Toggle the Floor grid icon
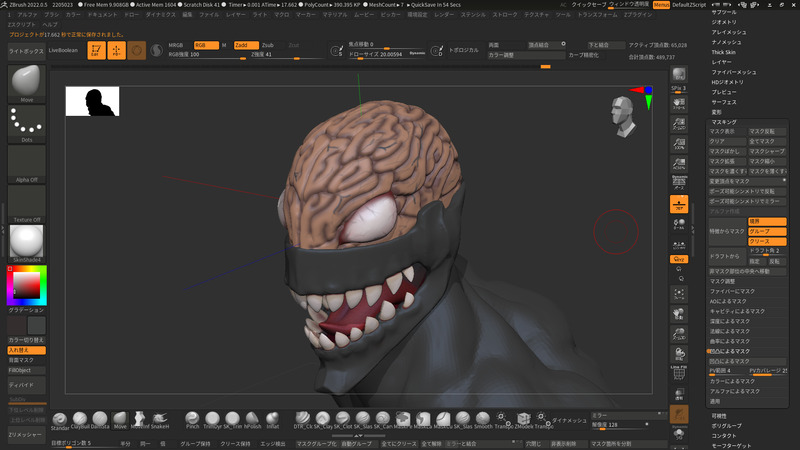 coord(679,204)
